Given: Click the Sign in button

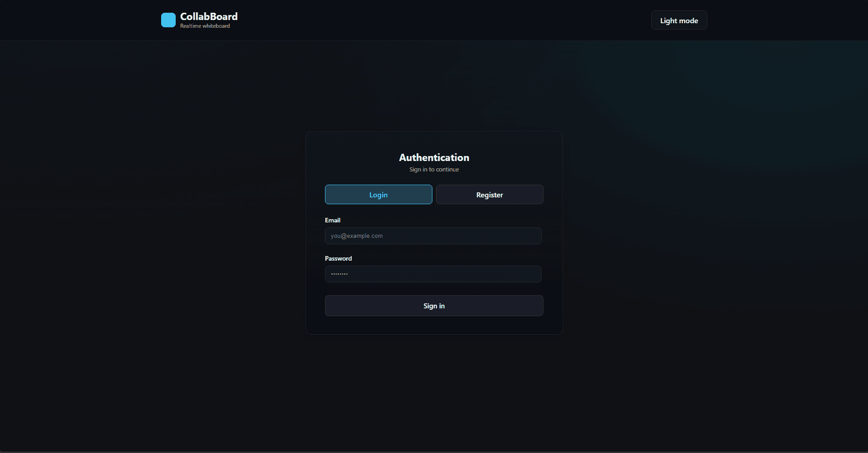Looking at the screenshot, I should (434, 306).
